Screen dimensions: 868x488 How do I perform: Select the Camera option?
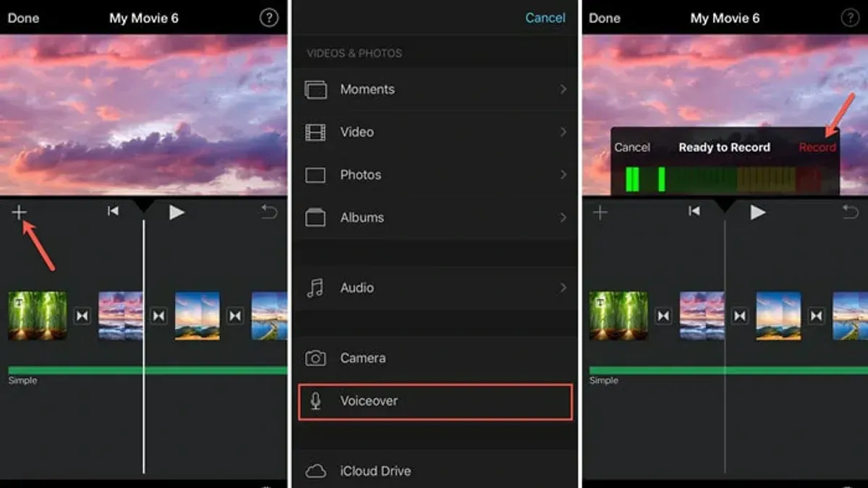[x=434, y=358]
